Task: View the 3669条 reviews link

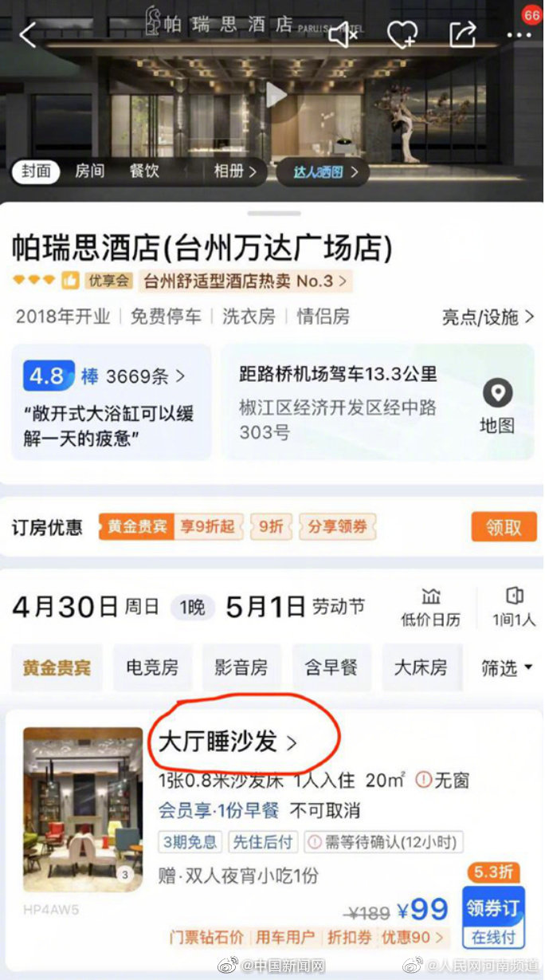Action: pos(145,376)
